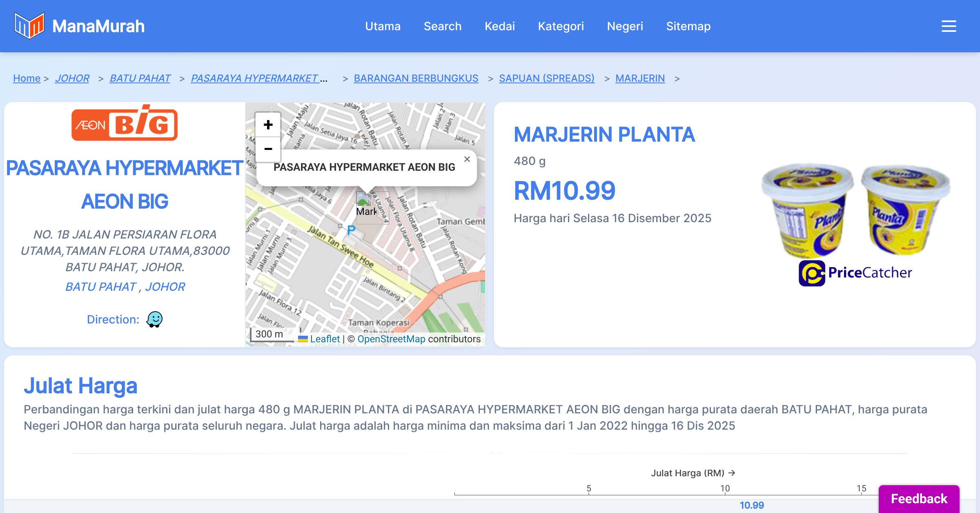Open the OpenStreetMap attribution link
Image resolution: width=980 pixels, height=513 pixels.
391,339
